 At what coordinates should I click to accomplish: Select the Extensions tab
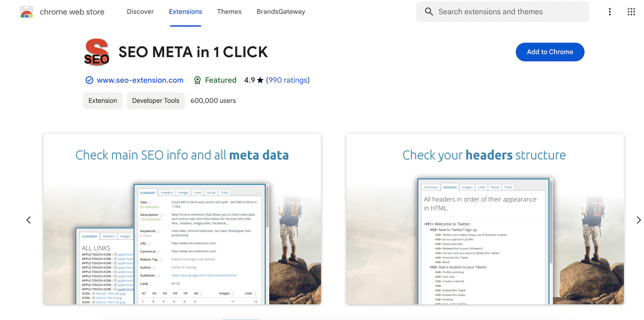point(185,12)
